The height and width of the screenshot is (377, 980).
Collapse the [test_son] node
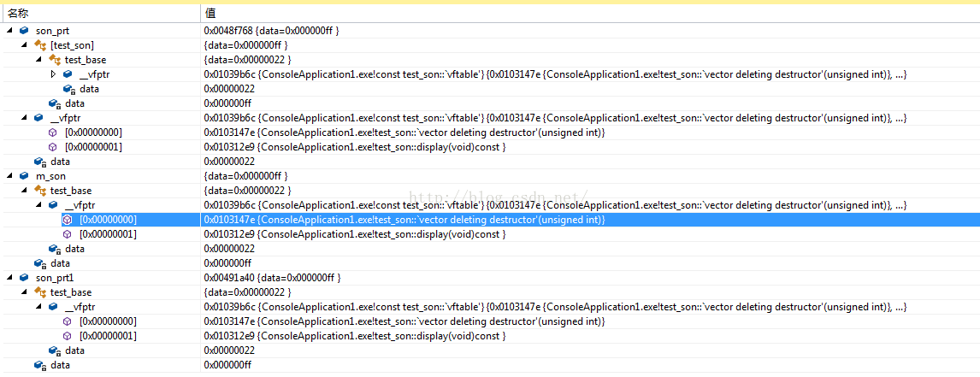pos(25,45)
